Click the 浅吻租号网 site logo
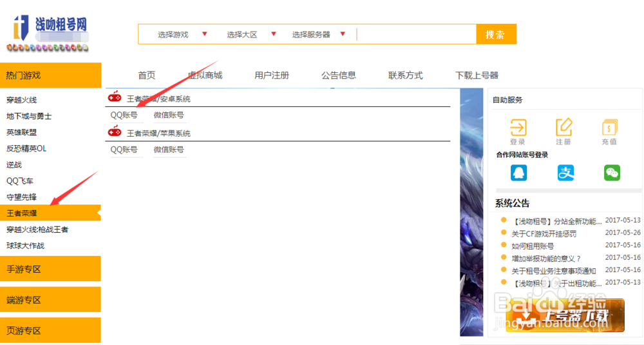The image size is (644, 345). pyautogui.click(x=48, y=34)
